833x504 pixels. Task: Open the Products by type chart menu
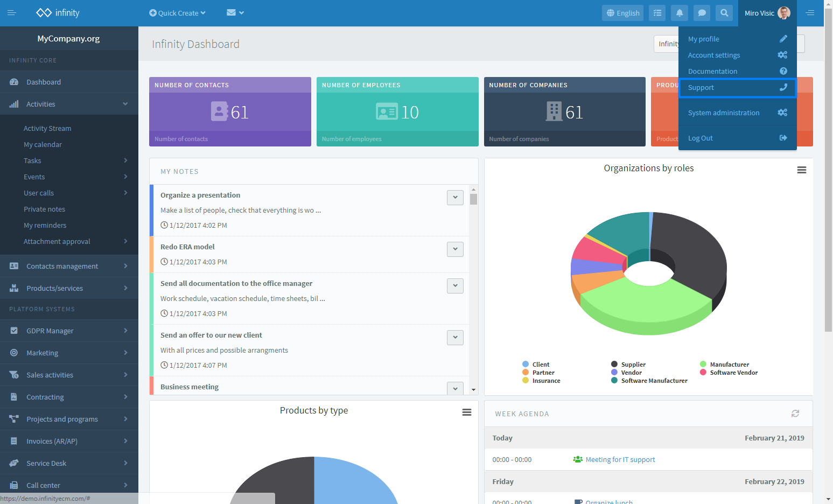tap(467, 412)
